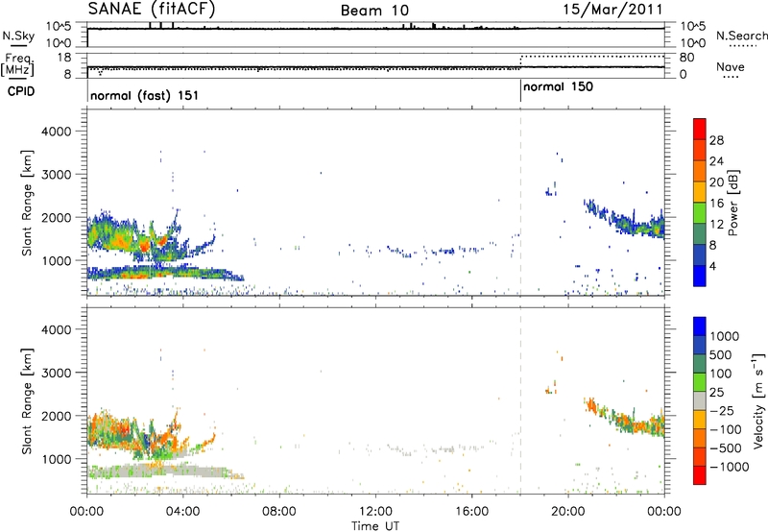Click the '80' Nave axis value
The image size is (768, 532).
(686, 58)
